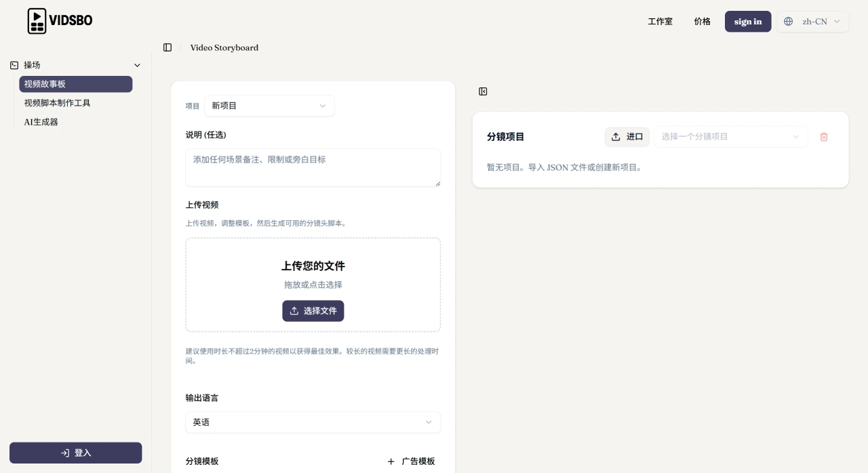Click the sign in button
868x473 pixels.
tap(748, 22)
